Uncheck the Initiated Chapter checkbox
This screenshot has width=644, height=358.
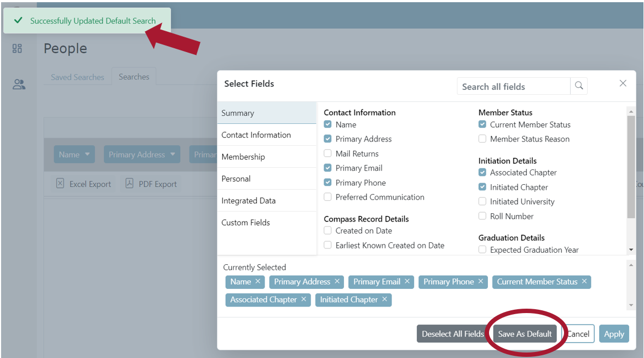(482, 186)
